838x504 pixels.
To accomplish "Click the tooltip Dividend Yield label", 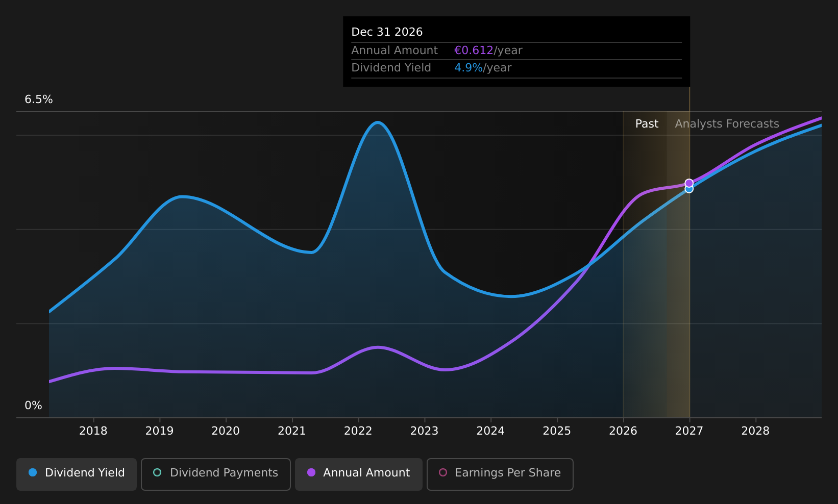I will pyautogui.click(x=391, y=68).
